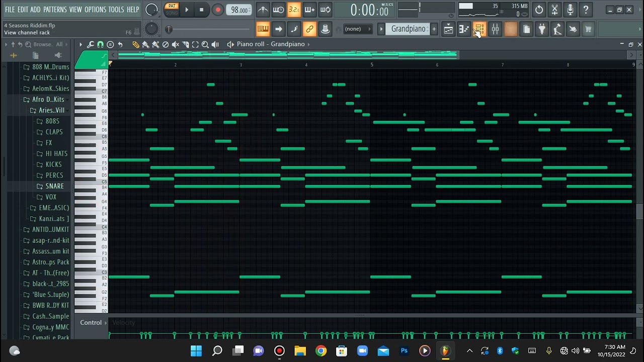Select the slice tool in piano roll
The image size is (644, 362).
point(186,44)
